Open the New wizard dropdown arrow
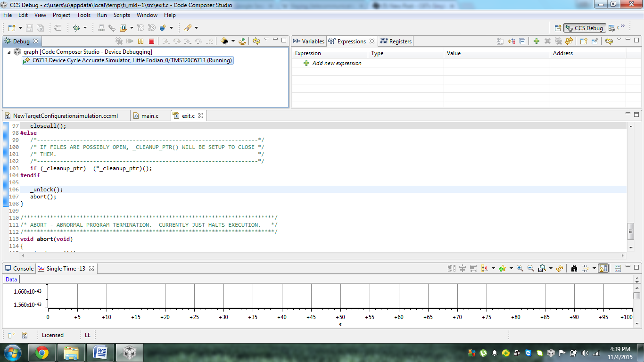 tap(20, 28)
